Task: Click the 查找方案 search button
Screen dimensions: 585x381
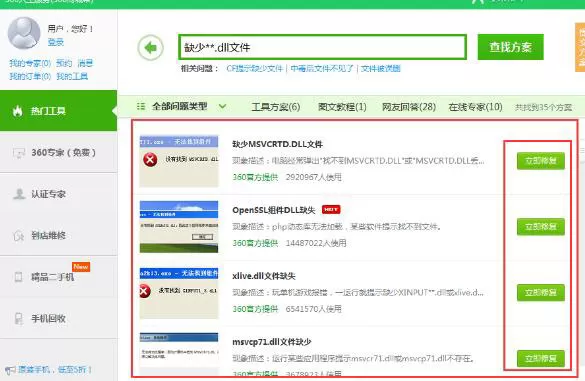Action: (x=510, y=47)
